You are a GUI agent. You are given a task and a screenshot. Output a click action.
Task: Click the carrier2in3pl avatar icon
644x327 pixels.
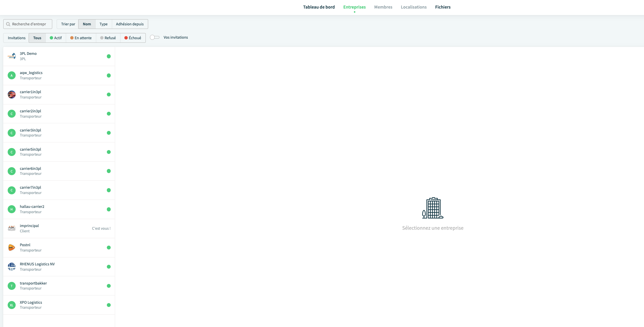click(x=12, y=114)
